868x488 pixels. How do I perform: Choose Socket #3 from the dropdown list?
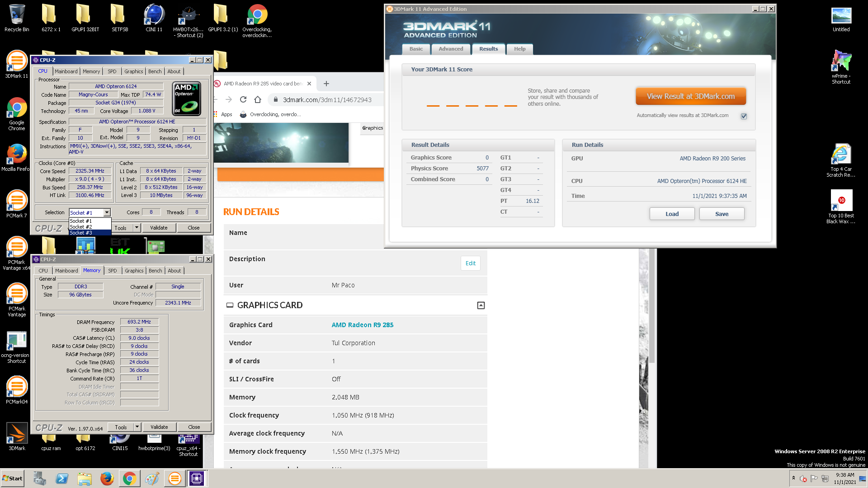click(x=90, y=233)
